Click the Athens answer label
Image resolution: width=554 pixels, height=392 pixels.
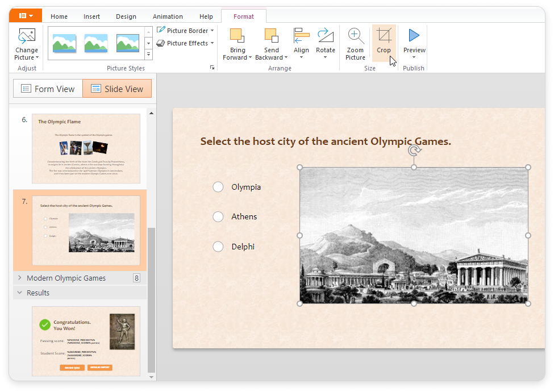(244, 216)
